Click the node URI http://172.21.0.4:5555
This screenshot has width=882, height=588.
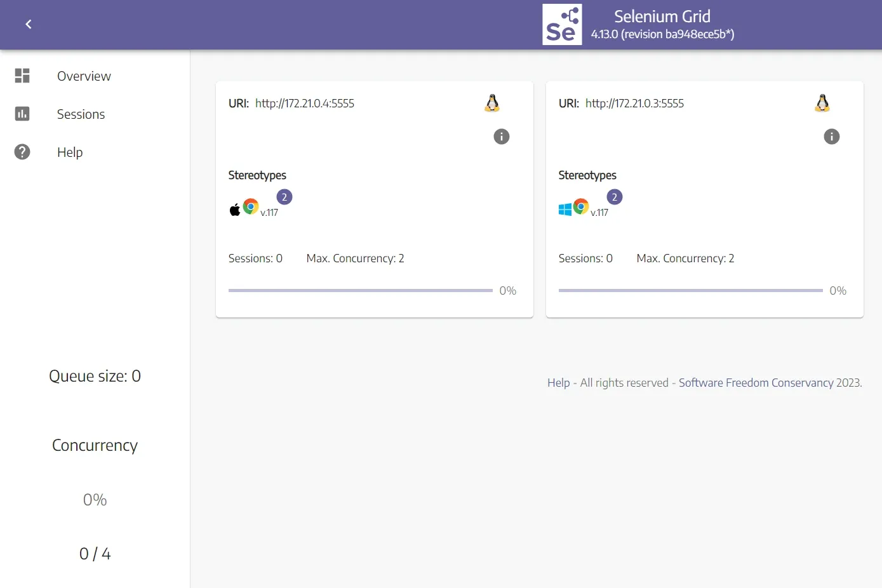[x=305, y=103]
